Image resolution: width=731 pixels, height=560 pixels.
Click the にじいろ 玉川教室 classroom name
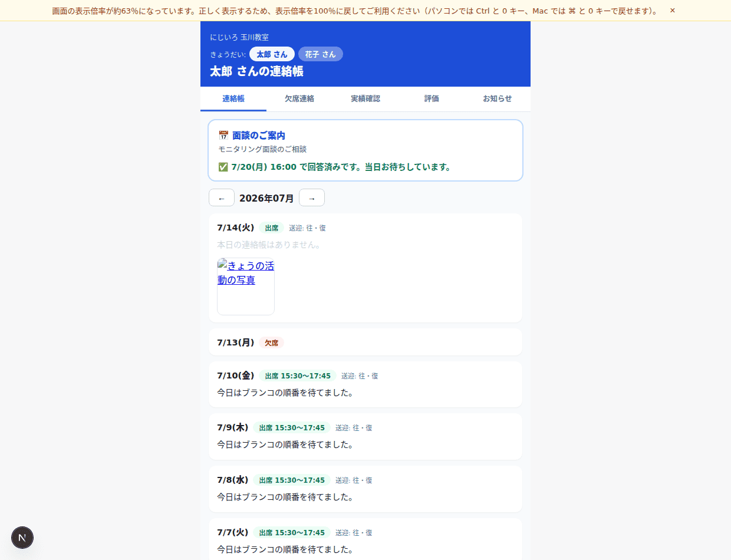[239, 37]
